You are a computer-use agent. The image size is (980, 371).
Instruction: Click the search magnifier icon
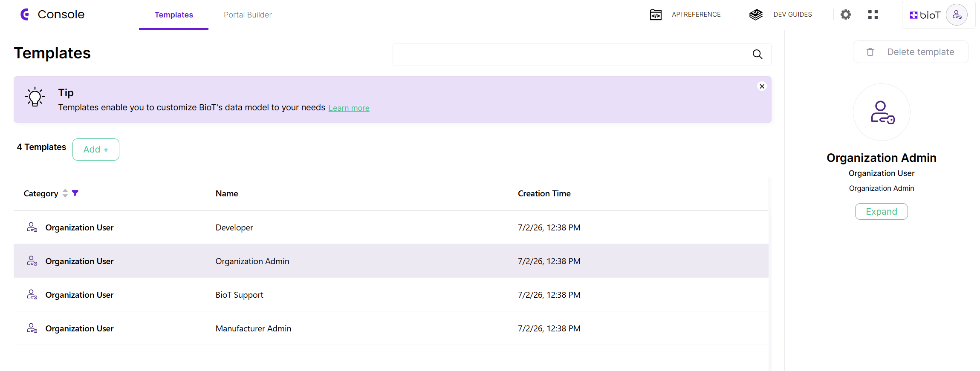(757, 55)
